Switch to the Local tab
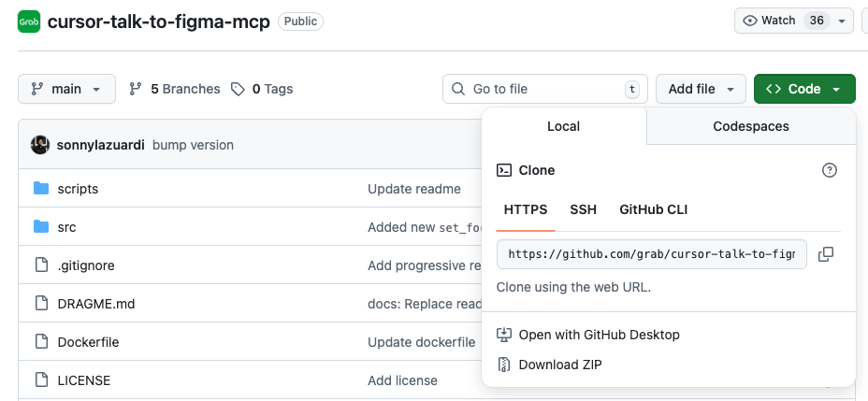 coord(563,126)
